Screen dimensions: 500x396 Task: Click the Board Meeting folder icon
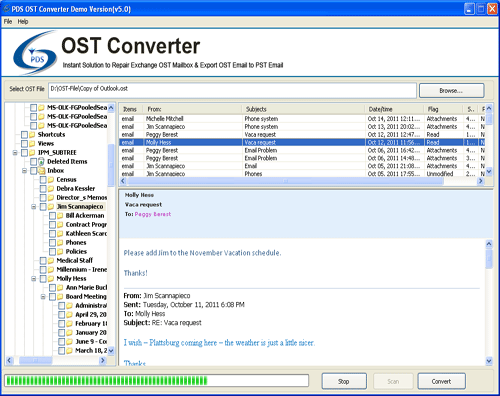pos(60,297)
